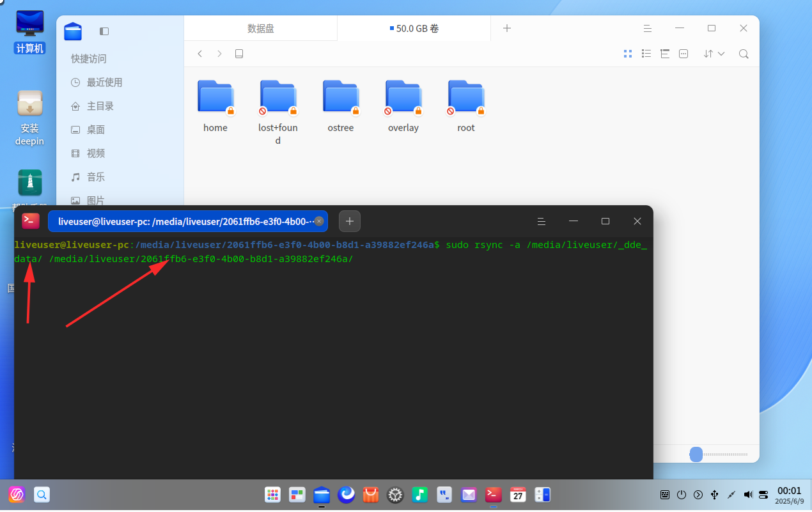Open file manager from the dock
Viewport: 812px width, 512px height.
pos(322,494)
